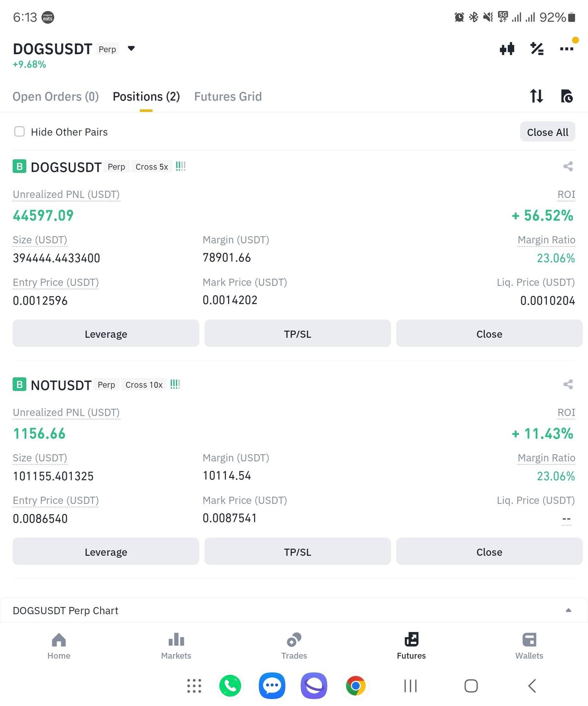This screenshot has height=706, width=588.
Task: Check the Hide Other Pairs checkbox
Action: (19, 132)
